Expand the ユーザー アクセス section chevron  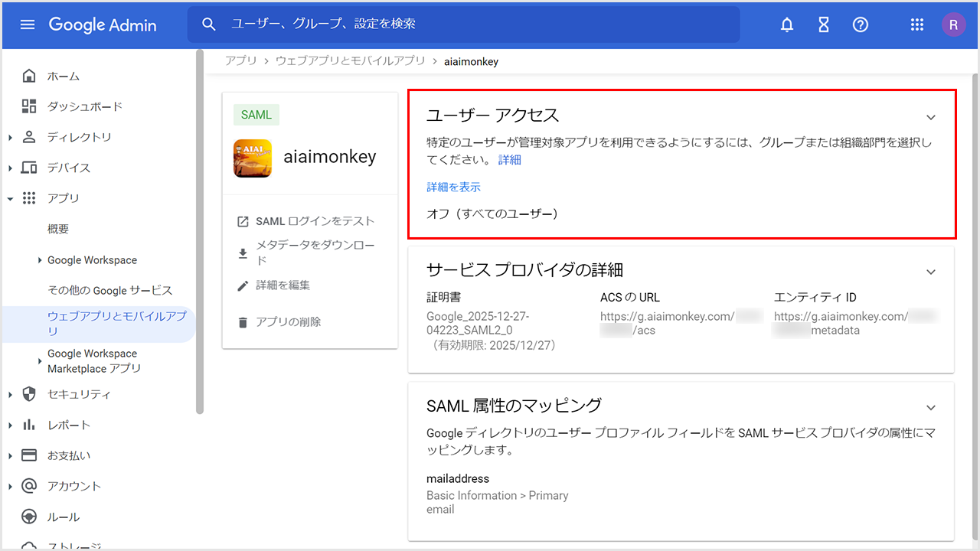click(931, 117)
